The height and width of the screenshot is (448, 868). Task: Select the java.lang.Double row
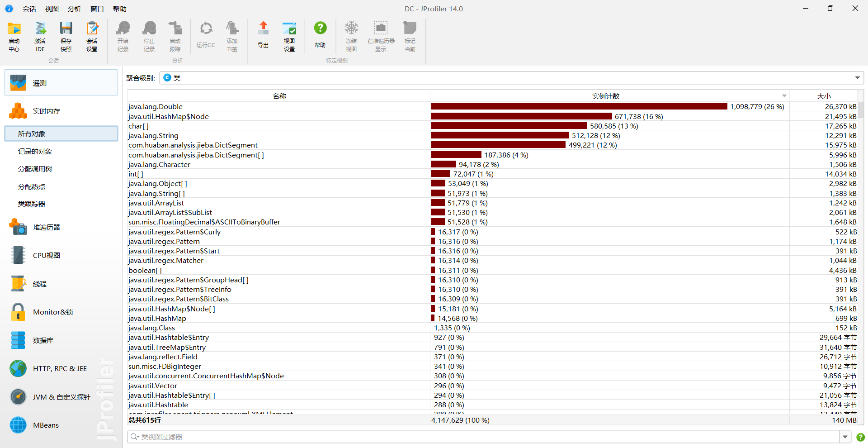[492, 107]
